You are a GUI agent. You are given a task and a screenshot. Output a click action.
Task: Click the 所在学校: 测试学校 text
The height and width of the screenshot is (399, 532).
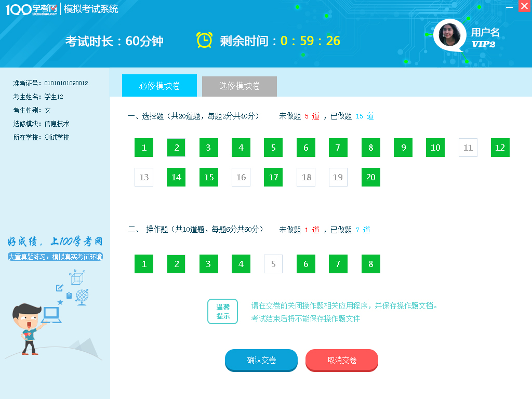(41, 137)
